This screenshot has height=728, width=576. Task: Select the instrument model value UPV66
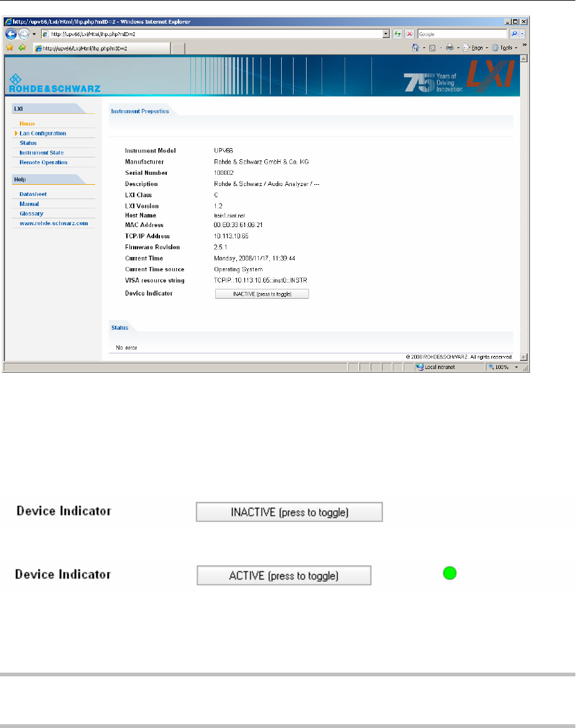click(x=223, y=151)
